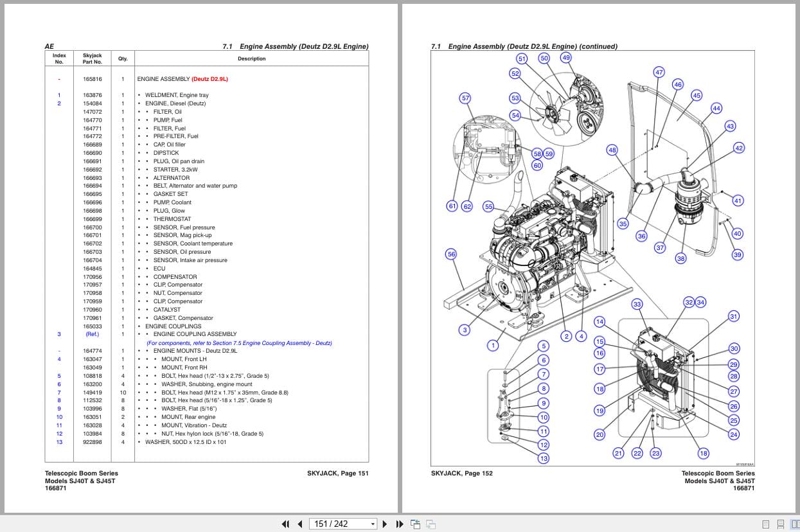This screenshot has width=800, height=532.
Task: Click callout balloon 51 in the diagram
Action: coord(522,58)
